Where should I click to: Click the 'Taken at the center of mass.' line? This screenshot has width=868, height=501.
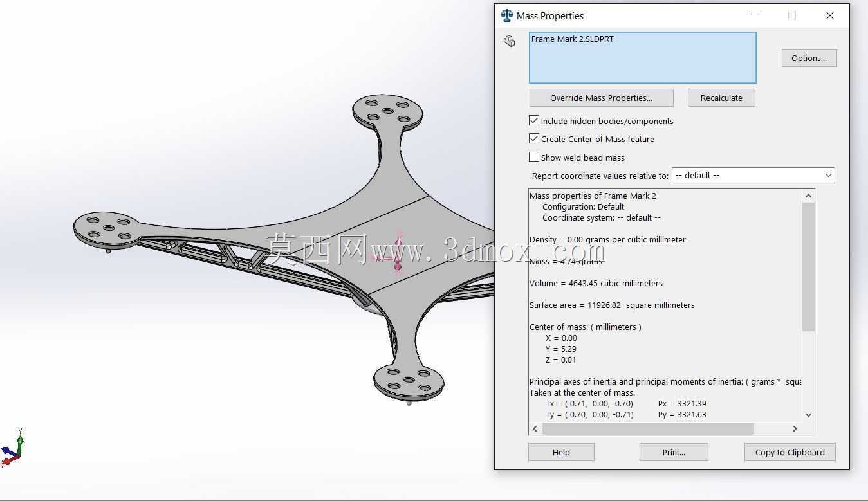click(582, 392)
